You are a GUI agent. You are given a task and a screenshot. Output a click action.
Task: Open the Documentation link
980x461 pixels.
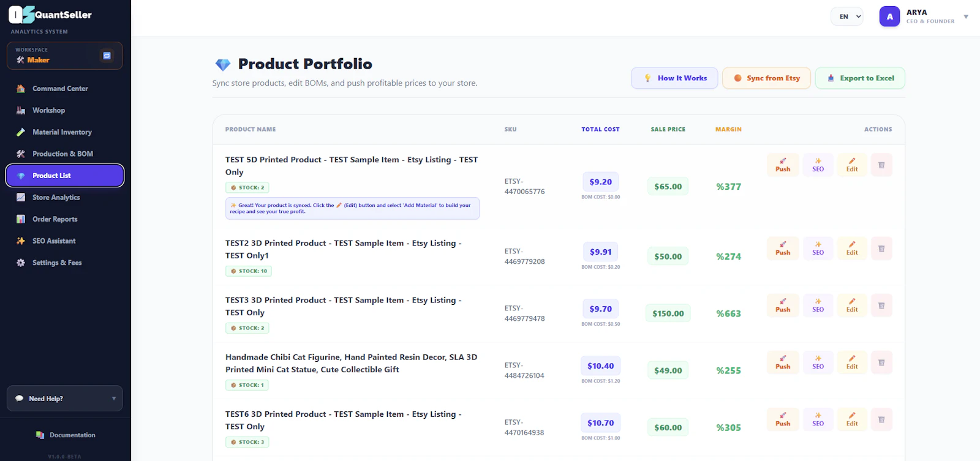(x=66, y=435)
